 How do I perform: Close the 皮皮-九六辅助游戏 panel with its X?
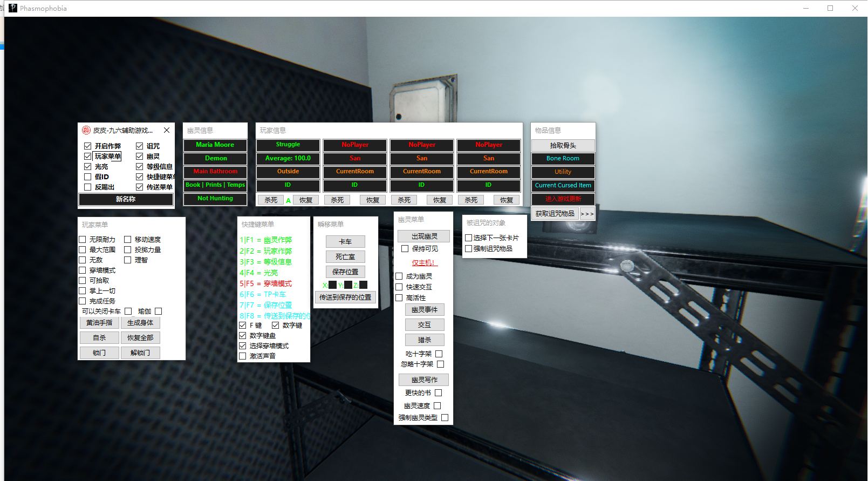pyautogui.click(x=167, y=130)
